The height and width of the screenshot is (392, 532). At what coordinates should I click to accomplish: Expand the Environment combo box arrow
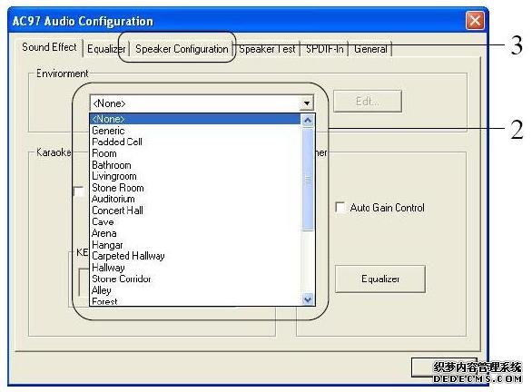306,103
